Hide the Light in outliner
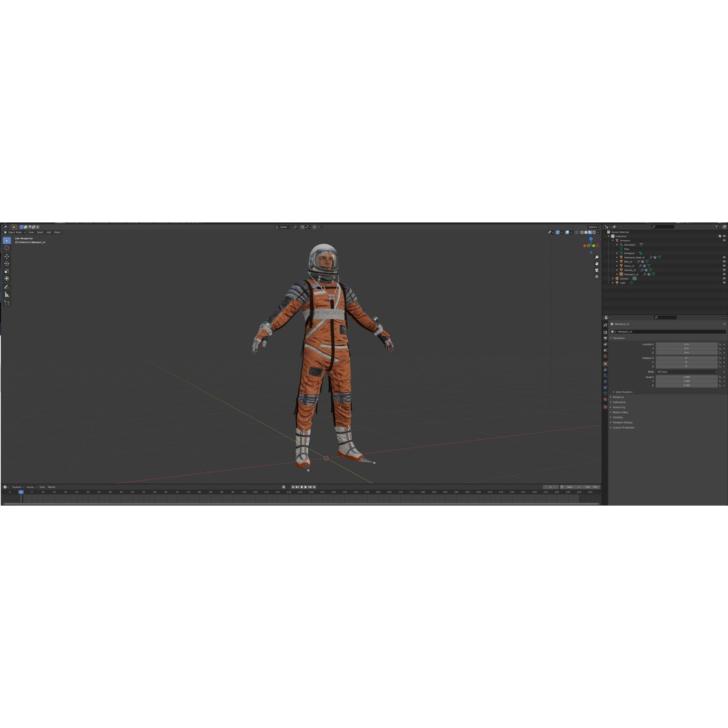This screenshot has height=728, width=728. pyautogui.click(x=724, y=282)
